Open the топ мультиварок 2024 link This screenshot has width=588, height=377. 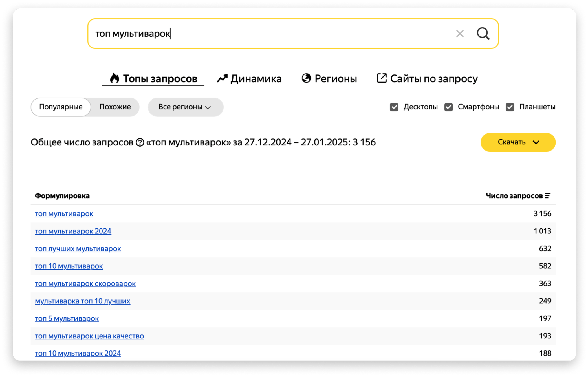pyautogui.click(x=73, y=231)
